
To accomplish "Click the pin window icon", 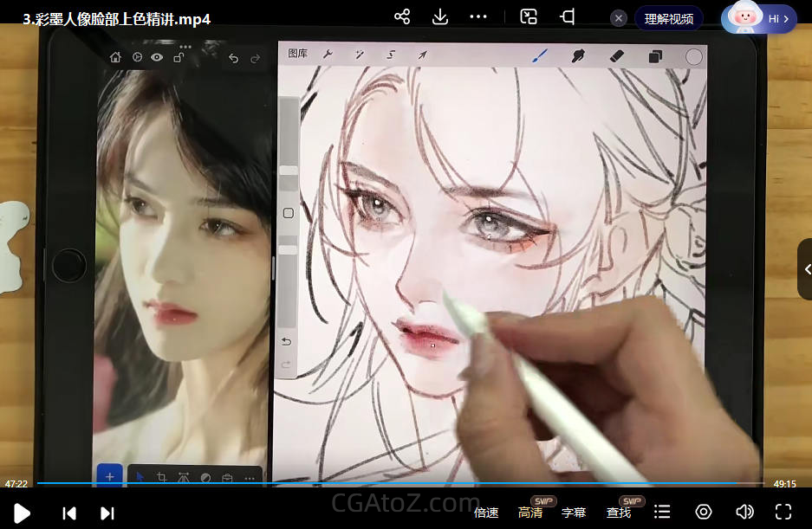I will tap(568, 17).
